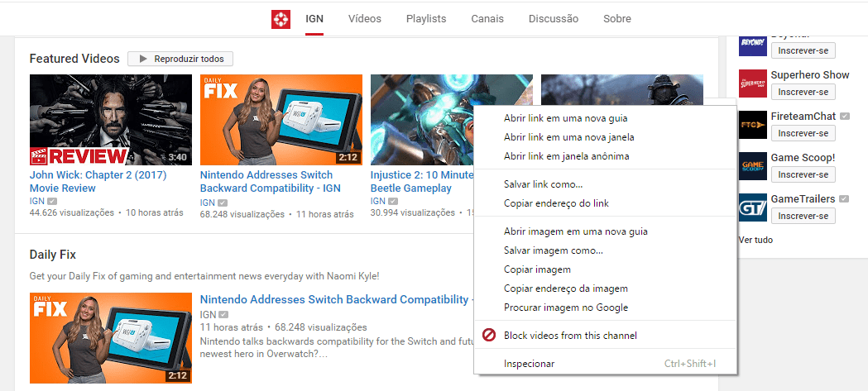The height and width of the screenshot is (391, 868).
Task: Click IGN channel name in Daily Fix entry
Action: coord(208,315)
